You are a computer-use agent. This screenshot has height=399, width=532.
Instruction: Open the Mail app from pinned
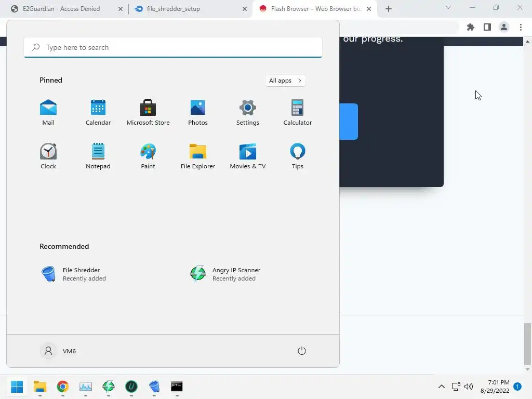(x=48, y=112)
